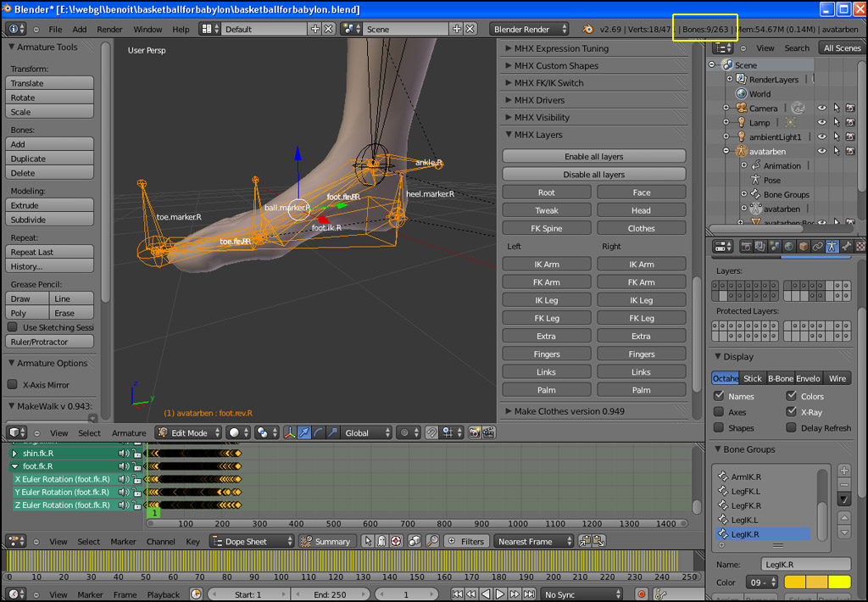Play the animation forward
The image size is (868, 602).
click(x=500, y=594)
